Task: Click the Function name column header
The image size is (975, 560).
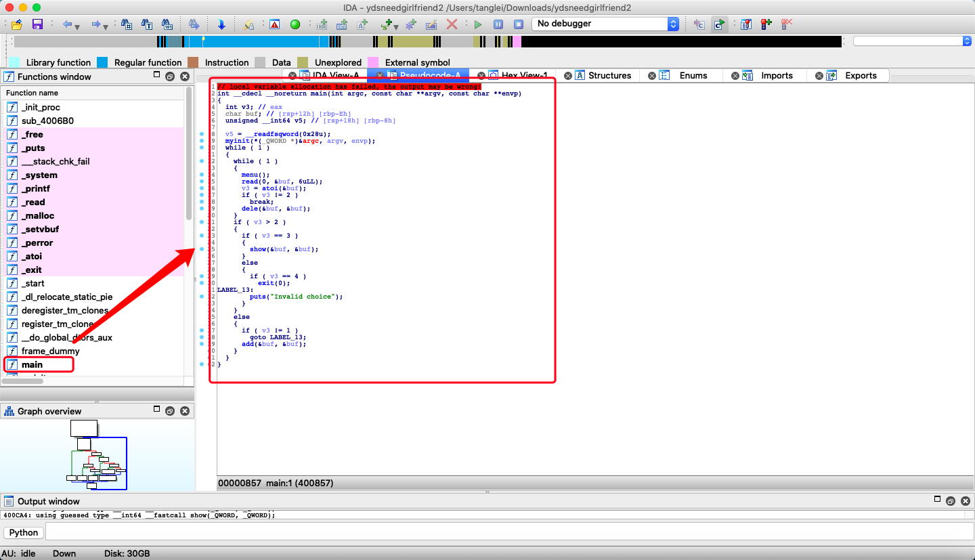Action: (93, 93)
